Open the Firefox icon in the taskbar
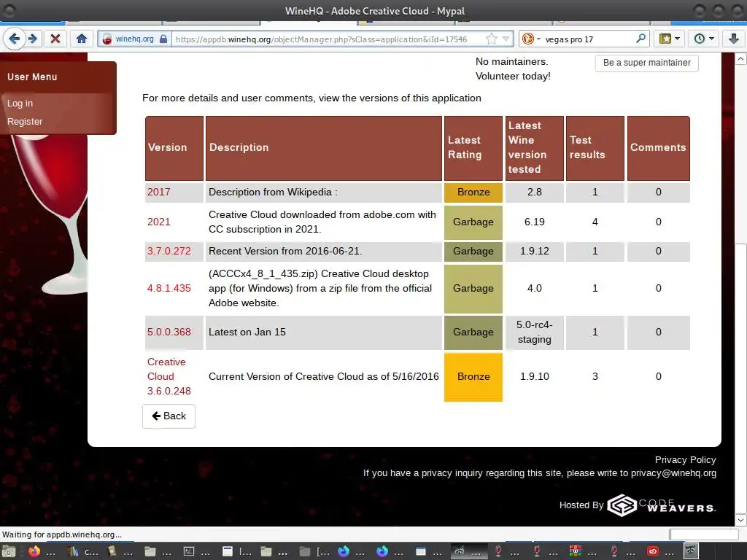The width and height of the screenshot is (747, 560). point(34,551)
